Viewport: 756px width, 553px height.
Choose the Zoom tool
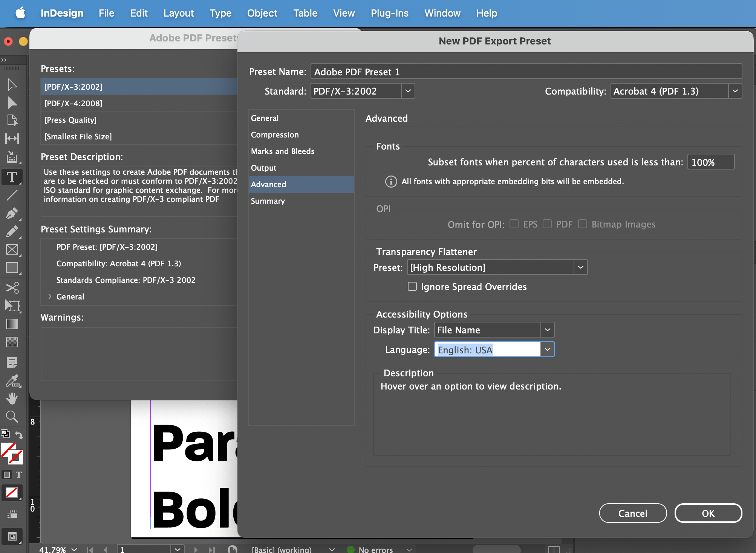12,417
